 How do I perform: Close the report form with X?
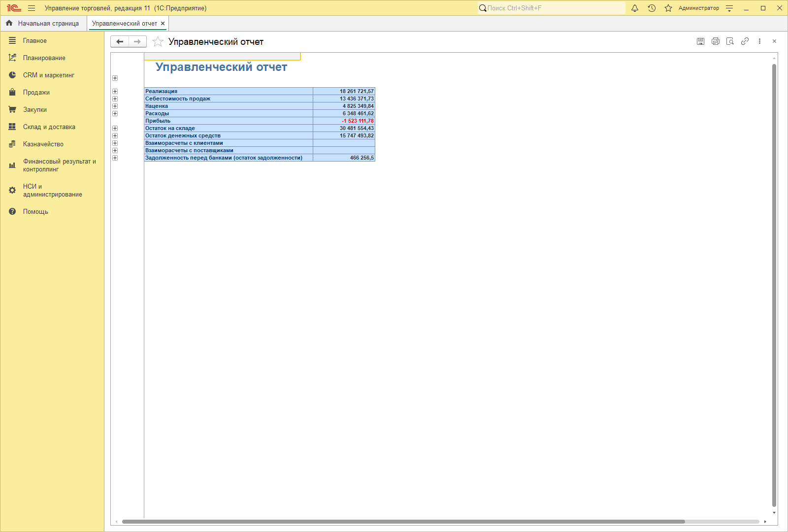[x=774, y=41]
